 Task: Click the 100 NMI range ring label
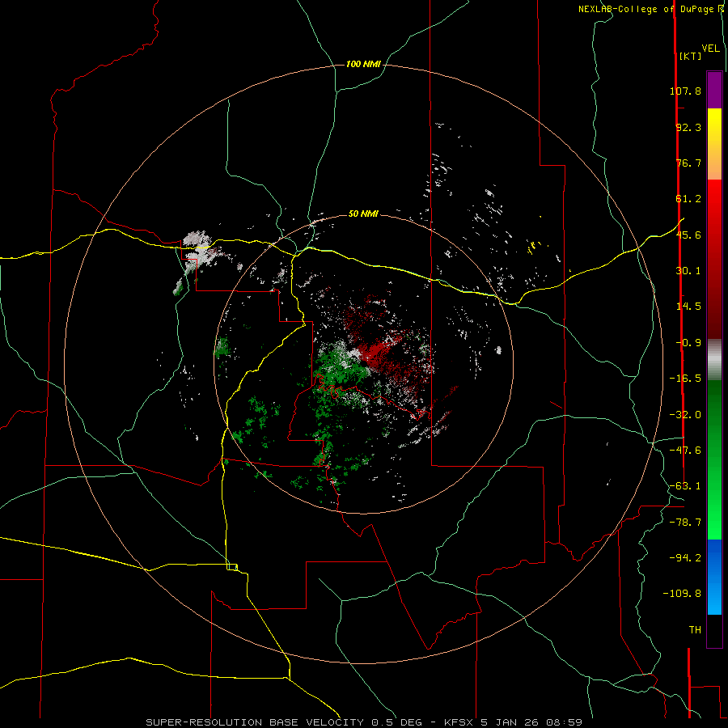point(363,64)
